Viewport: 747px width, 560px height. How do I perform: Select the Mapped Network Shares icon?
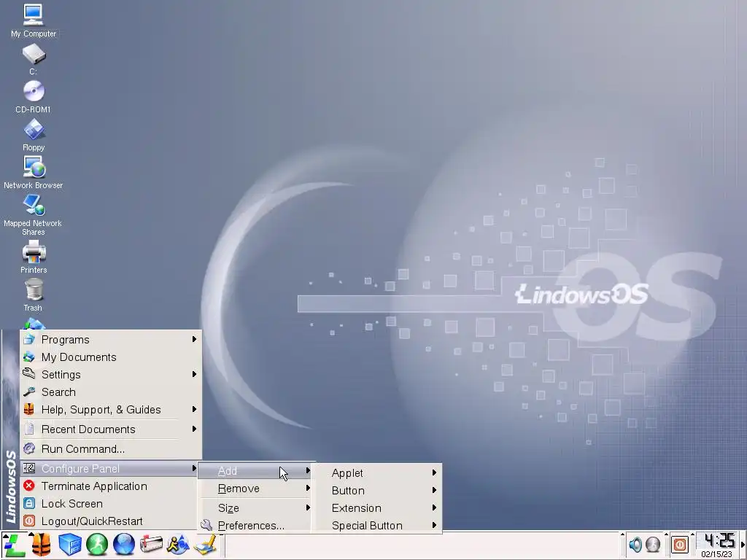tap(34, 215)
